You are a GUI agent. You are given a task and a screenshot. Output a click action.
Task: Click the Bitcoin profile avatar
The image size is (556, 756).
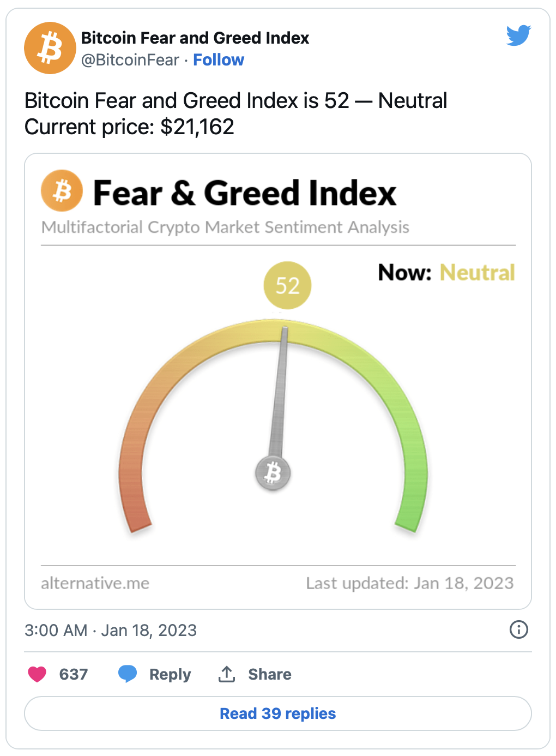(x=50, y=48)
